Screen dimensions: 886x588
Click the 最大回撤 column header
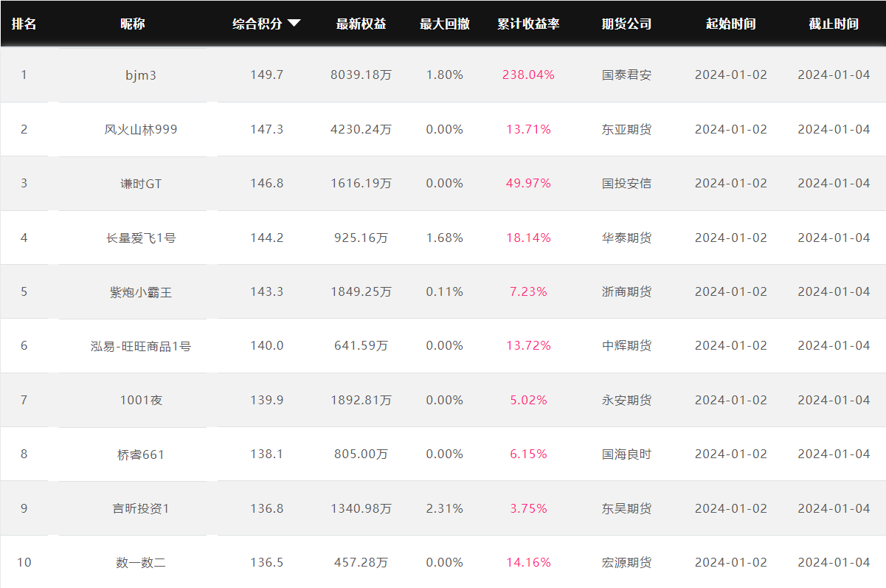pos(445,24)
